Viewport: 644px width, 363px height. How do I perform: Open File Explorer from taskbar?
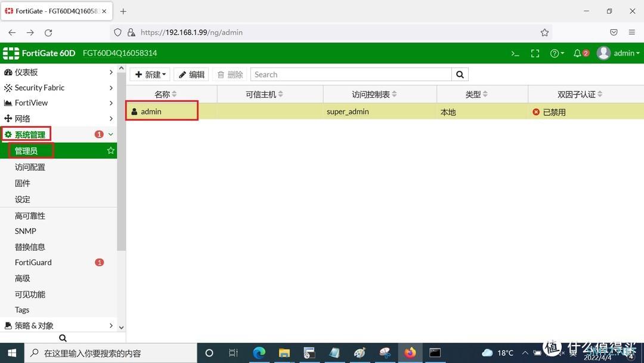[284, 353]
